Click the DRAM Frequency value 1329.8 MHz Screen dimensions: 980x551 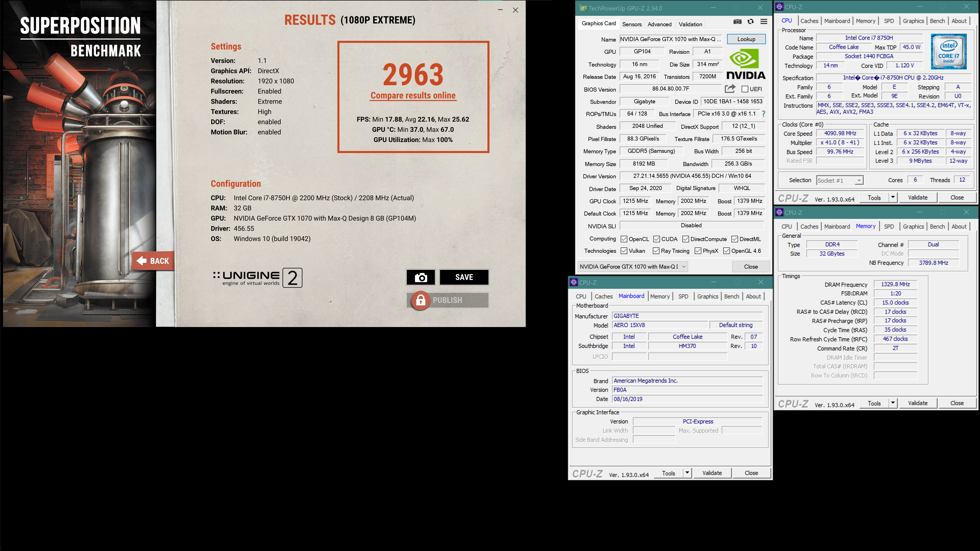(895, 284)
